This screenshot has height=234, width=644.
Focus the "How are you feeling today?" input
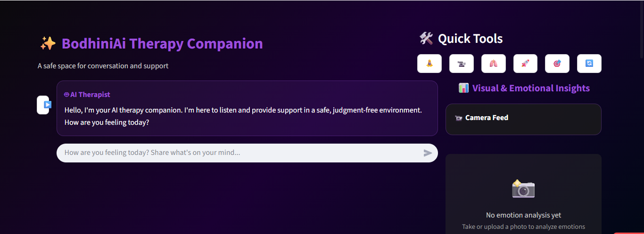pyautogui.click(x=236, y=153)
